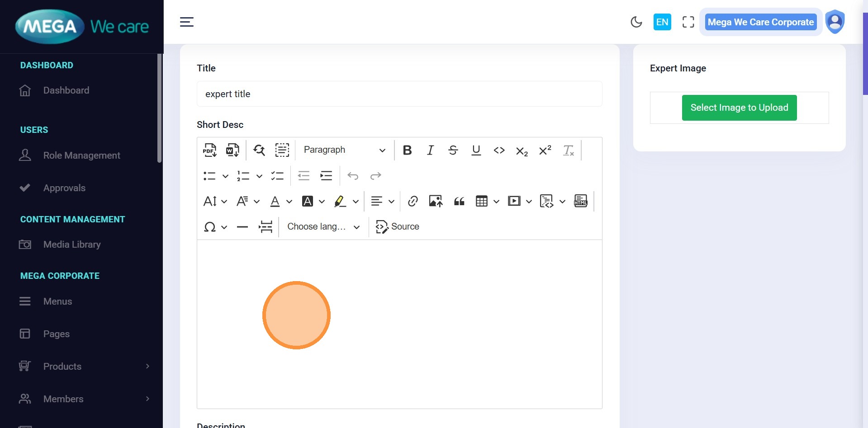The width and height of the screenshot is (868, 428).
Task: Open the Paragraph heading dropdown
Action: tap(344, 150)
